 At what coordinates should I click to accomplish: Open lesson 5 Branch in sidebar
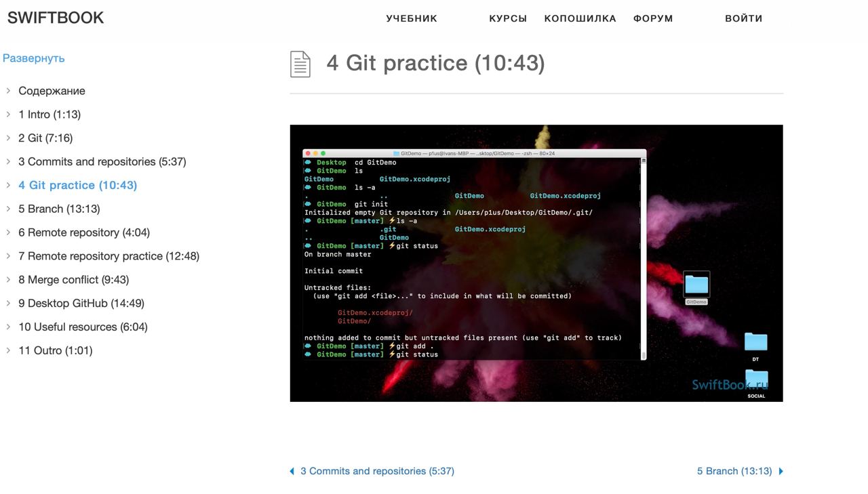point(59,209)
